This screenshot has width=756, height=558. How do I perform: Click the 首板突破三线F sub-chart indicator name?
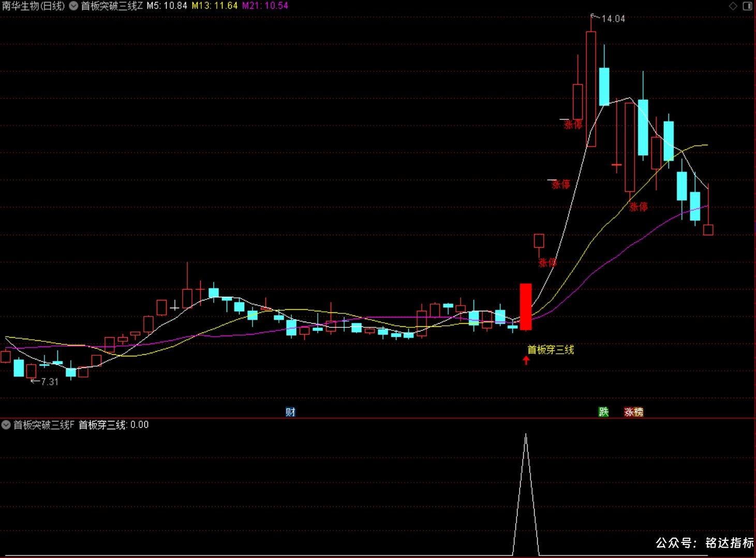click(44, 425)
